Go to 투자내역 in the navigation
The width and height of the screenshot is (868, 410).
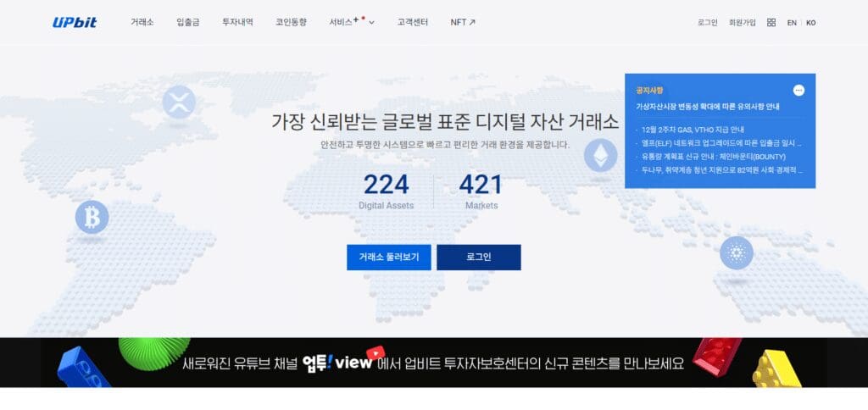(237, 23)
